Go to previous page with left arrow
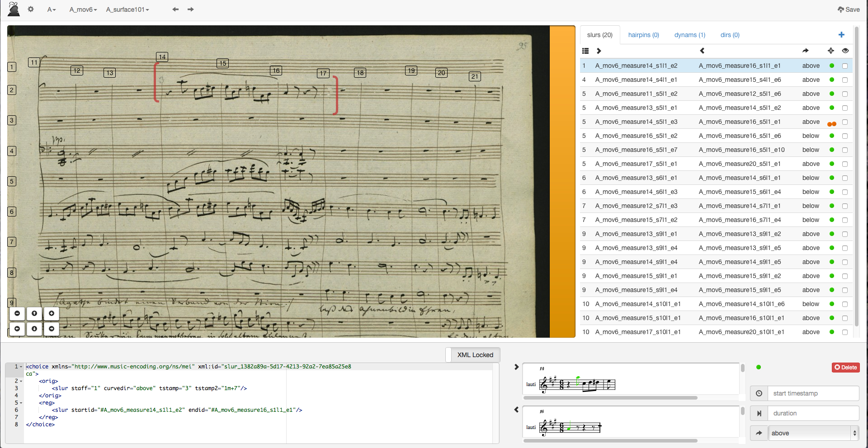Screen dimensions: 868x448 (175, 9)
